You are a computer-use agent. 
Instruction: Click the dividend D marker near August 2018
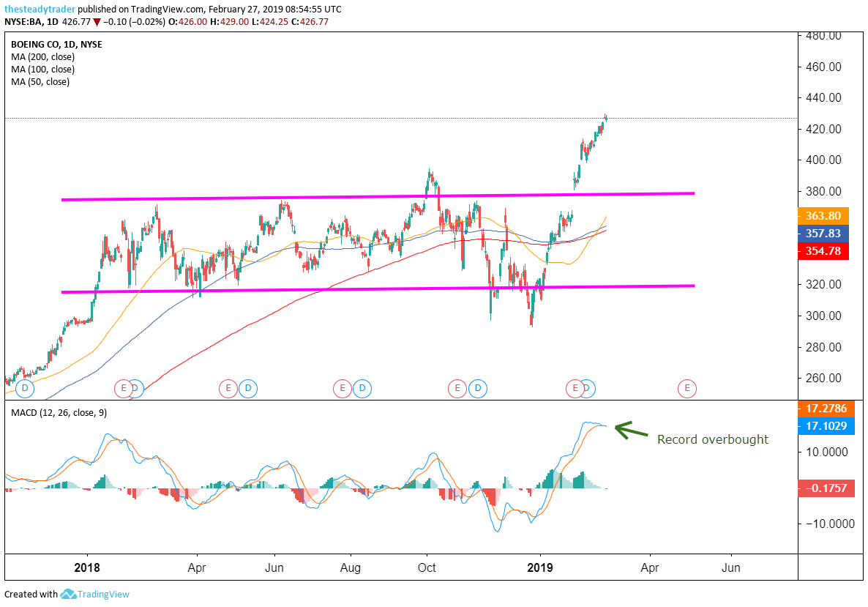[x=362, y=388]
